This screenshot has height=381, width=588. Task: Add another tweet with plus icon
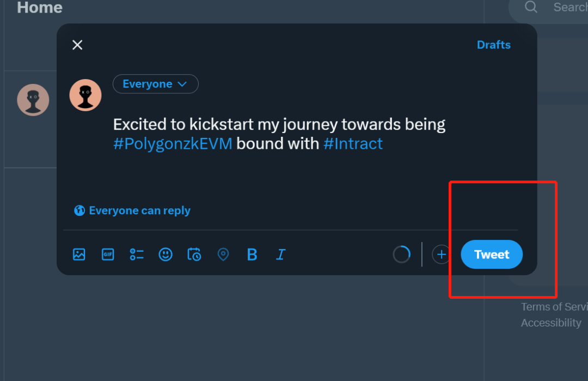(442, 255)
